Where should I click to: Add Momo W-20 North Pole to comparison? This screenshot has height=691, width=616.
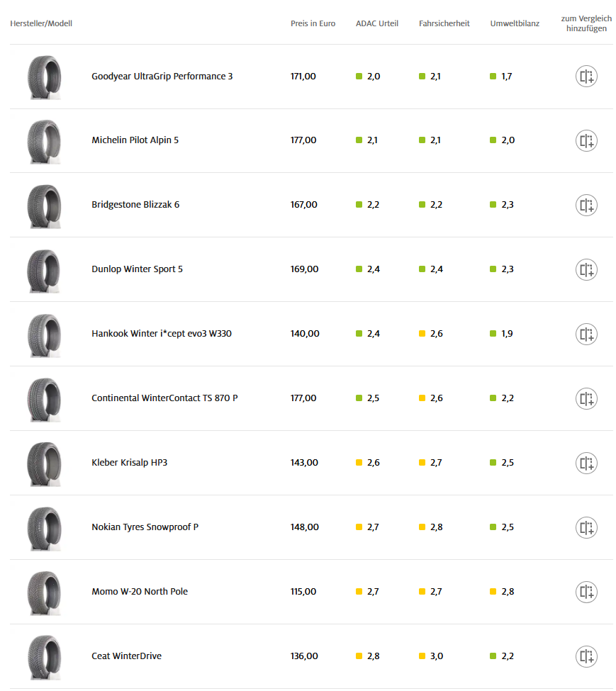[x=586, y=592]
